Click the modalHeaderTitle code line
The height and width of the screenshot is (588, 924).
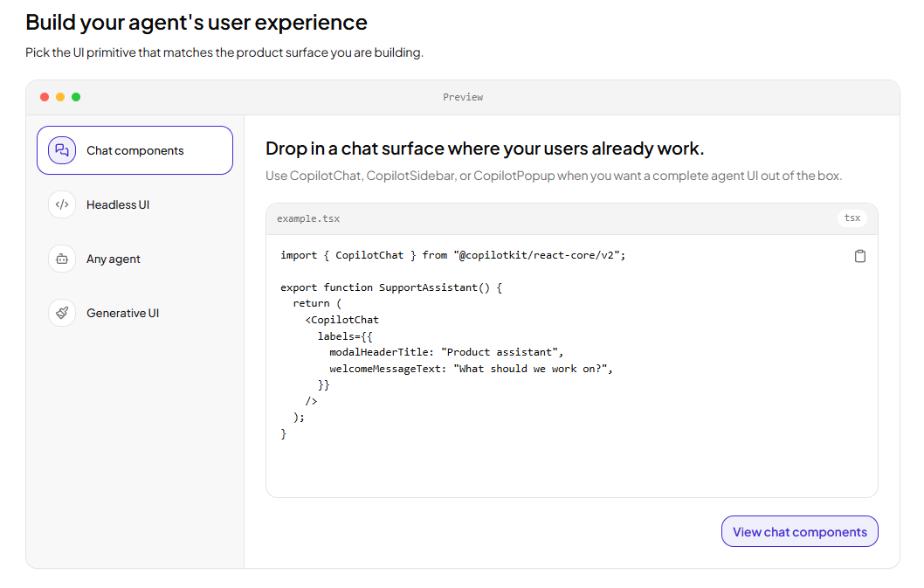(x=446, y=352)
